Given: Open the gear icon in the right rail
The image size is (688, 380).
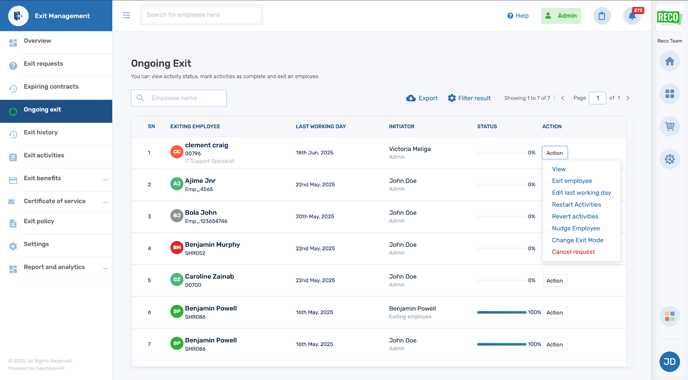Looking at the screenshot, I should (x=670, y=159).
